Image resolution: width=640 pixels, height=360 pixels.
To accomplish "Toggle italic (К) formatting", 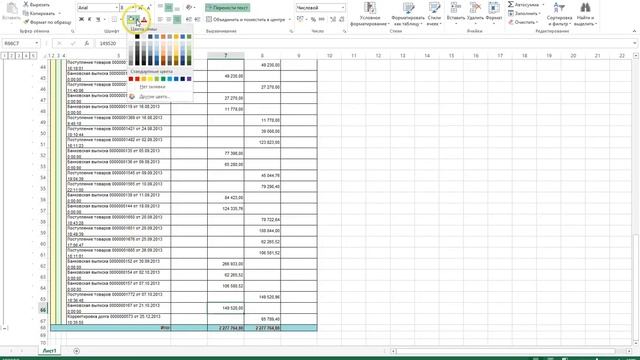I will [89, 19].
